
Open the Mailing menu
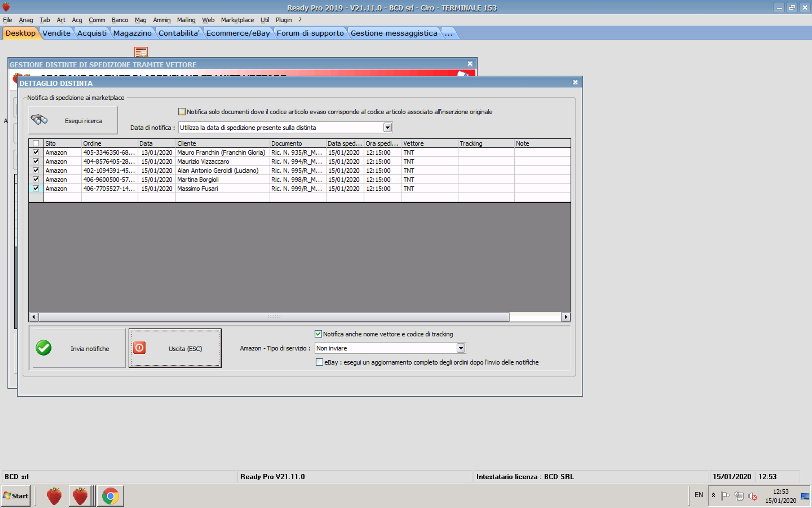point(186,20)
